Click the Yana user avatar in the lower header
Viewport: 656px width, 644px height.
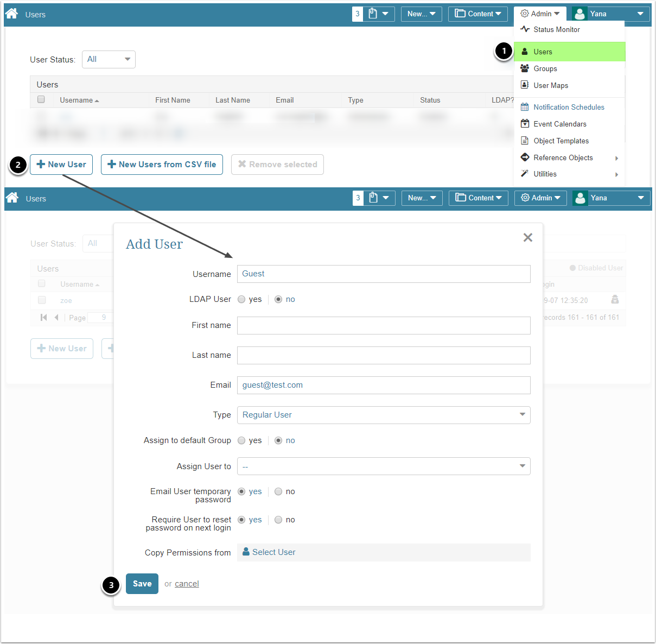point(580,198)
